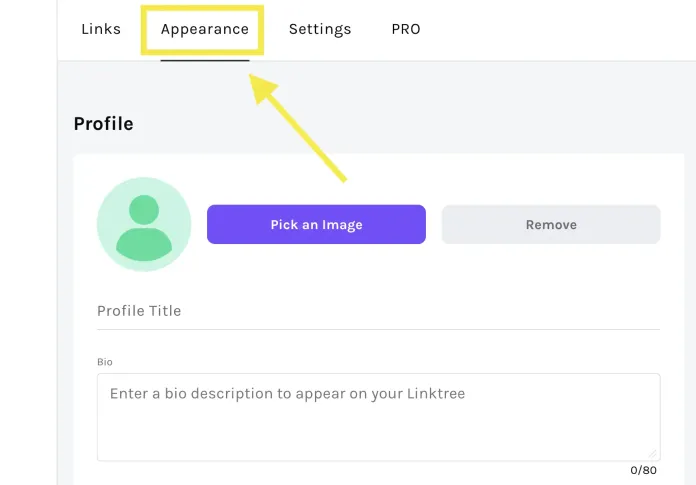696x485 pixels.
Task: Click the yellow arrow annotation
Action: pos(298,131)
